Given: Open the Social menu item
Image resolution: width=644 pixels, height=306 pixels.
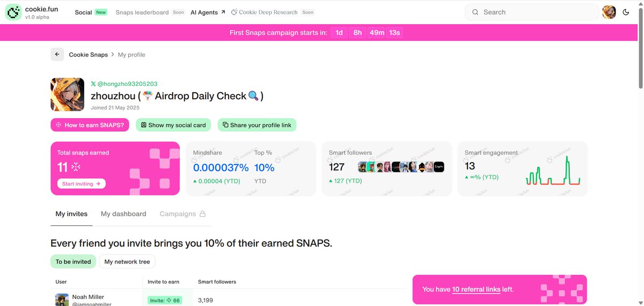Looking at the screenshot, I should coord(83,12).
